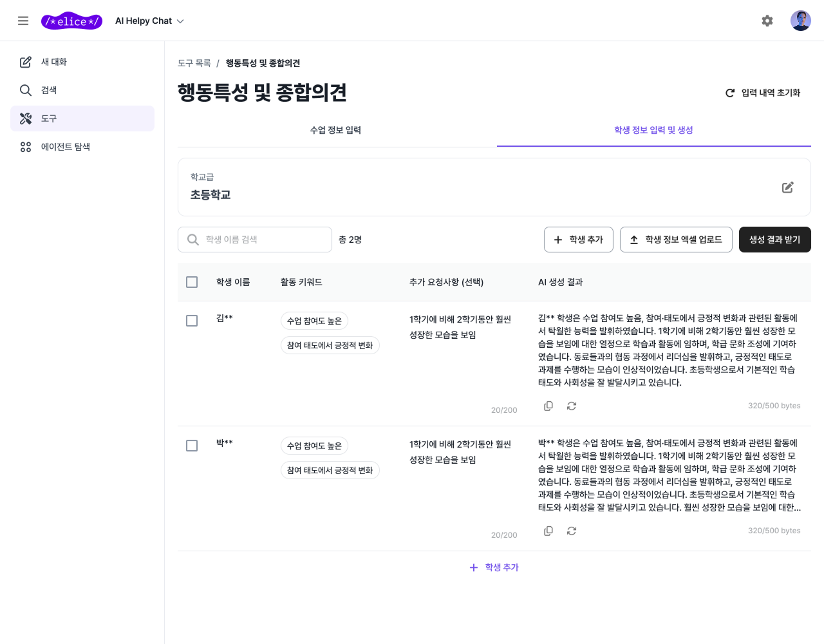Regenerate 김** student's AI result

(x=572, y=406)
